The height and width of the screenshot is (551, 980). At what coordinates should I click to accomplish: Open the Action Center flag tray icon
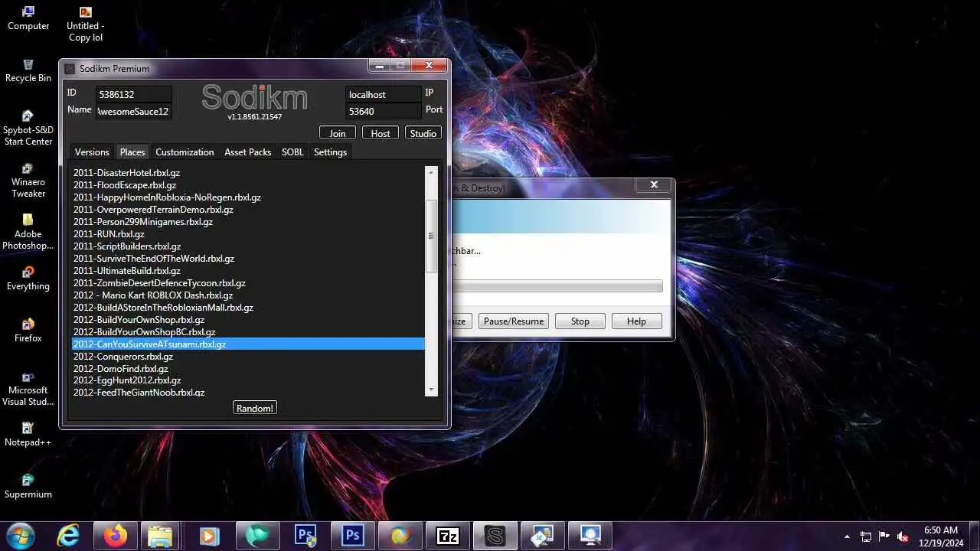[x=884, y=536]
